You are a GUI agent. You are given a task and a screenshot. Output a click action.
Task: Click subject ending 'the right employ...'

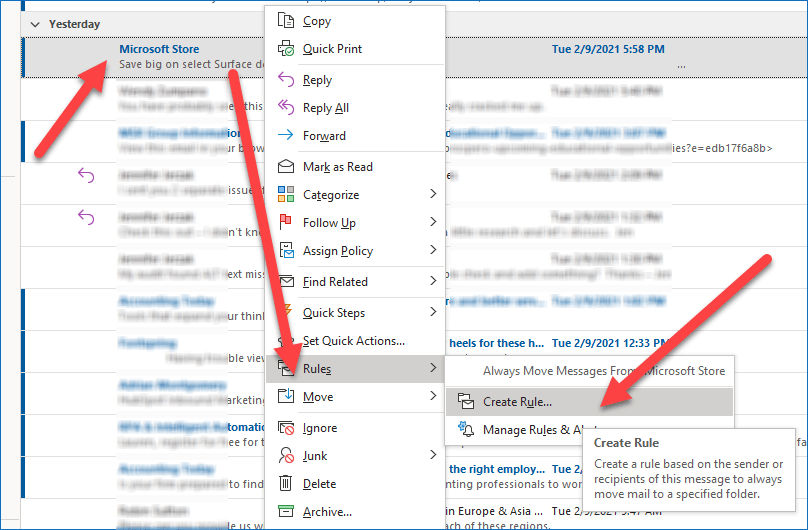pyautogui.click(x=497, y=469)
